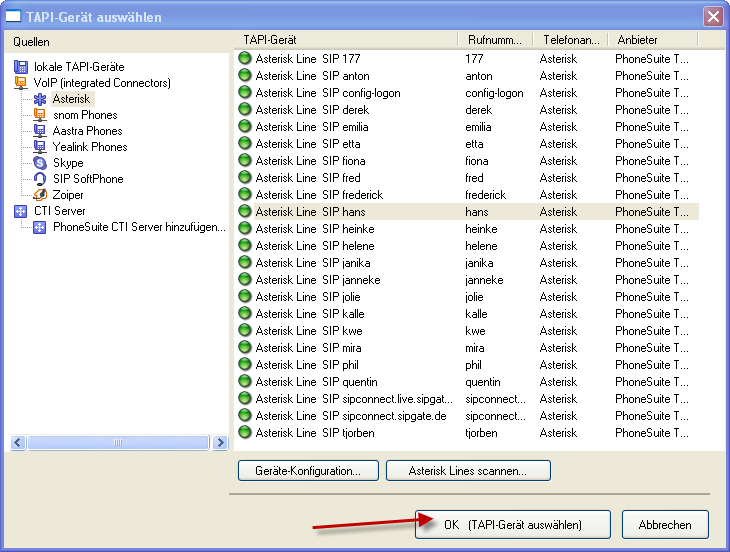Click the Asterisk connector icon in the tree
The width and height of the screenshot is (730, 552).
(x=40, y=99)
